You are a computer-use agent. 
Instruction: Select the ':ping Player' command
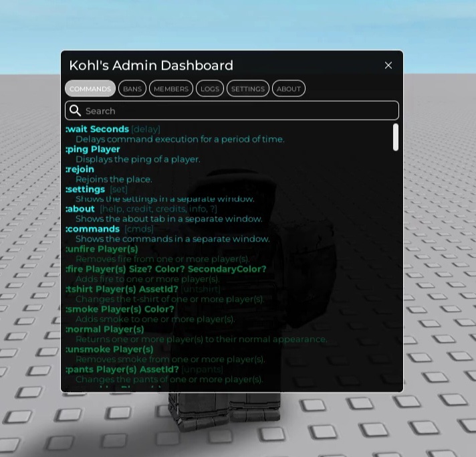tap(92, 149)
